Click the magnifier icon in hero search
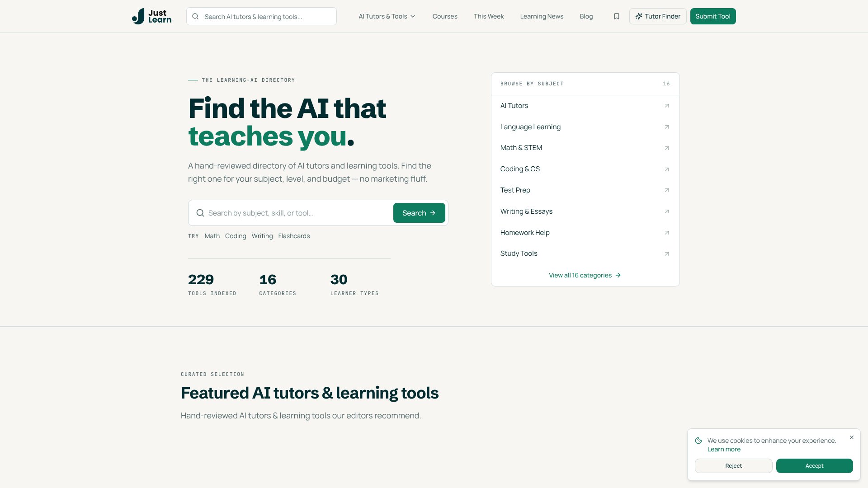868x488 pixels. 200,213
